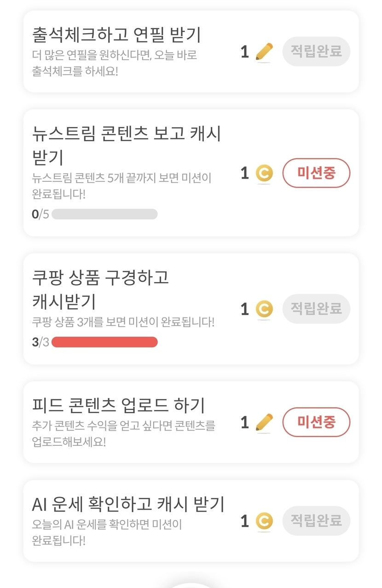382x588 pixels.
Task: Click the pencil icon in attendance check mission
Action: coord(264,52)
